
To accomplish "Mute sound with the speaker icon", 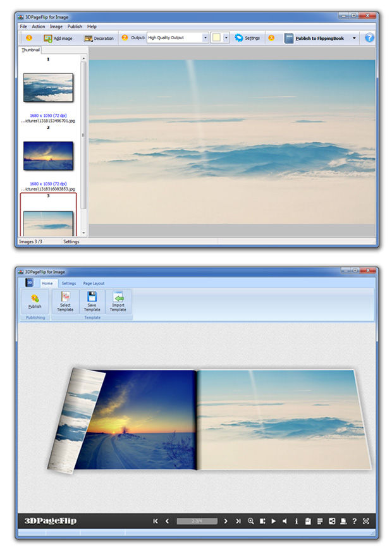I will [285, 522].
